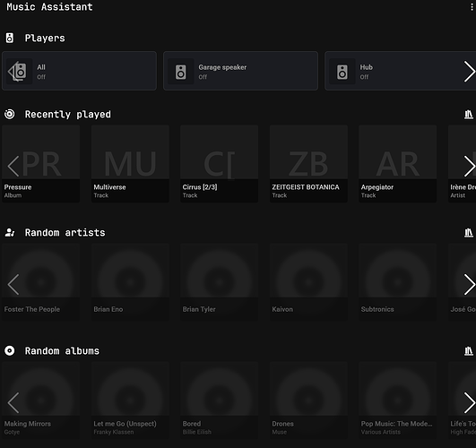Click the Random artists person icon
This screenshot has width=476, height=448.
click(10, 232)
